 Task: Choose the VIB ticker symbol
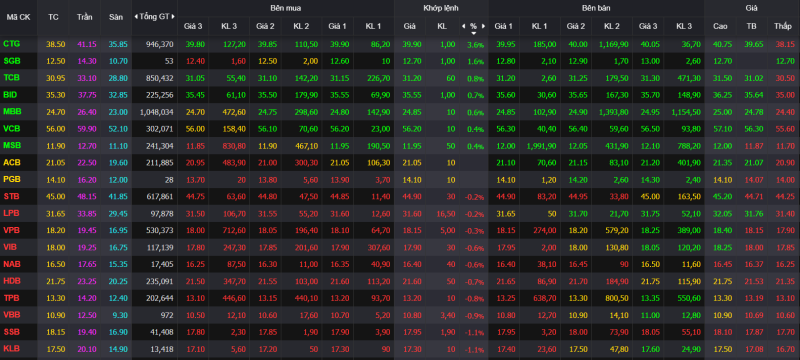(x=10, y=247)
